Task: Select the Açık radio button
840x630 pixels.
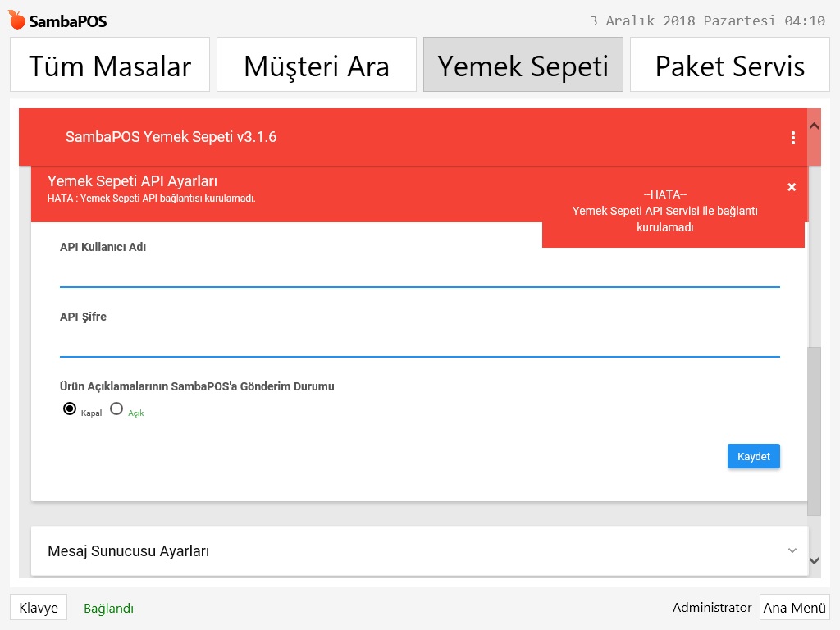Action: (x=116, y=409)
